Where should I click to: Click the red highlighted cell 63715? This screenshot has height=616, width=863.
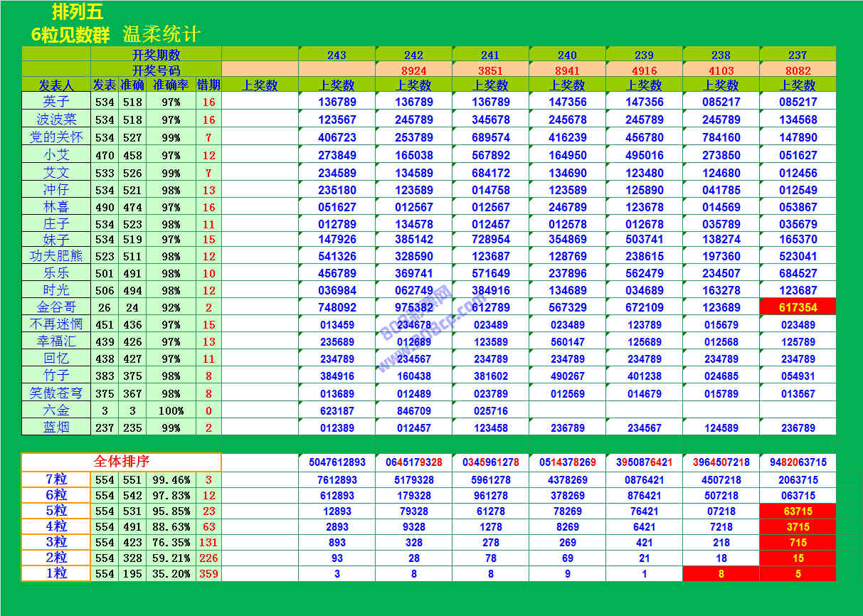click(798, 511)
